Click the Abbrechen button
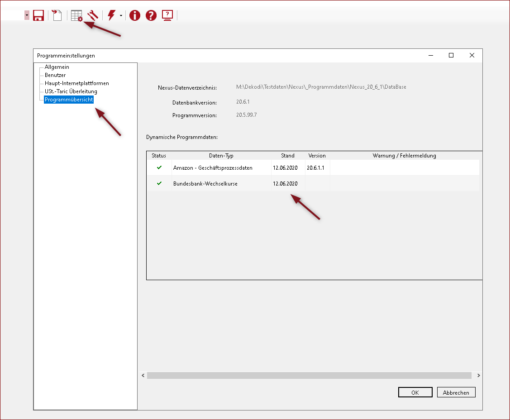510x420 pixels. 456,392
